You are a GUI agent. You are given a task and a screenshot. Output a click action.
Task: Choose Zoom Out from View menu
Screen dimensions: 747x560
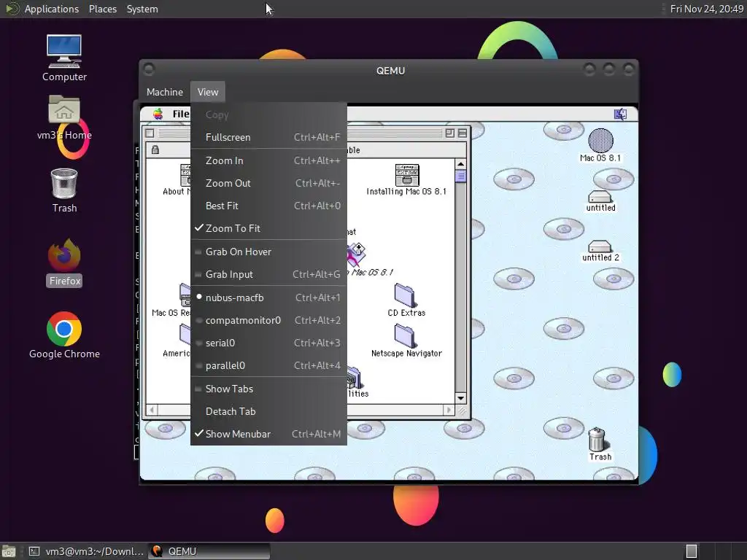point(268,183)
